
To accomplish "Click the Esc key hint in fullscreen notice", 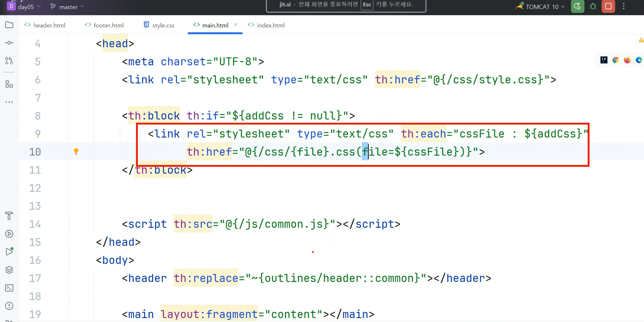I will [x=367, y=5].
